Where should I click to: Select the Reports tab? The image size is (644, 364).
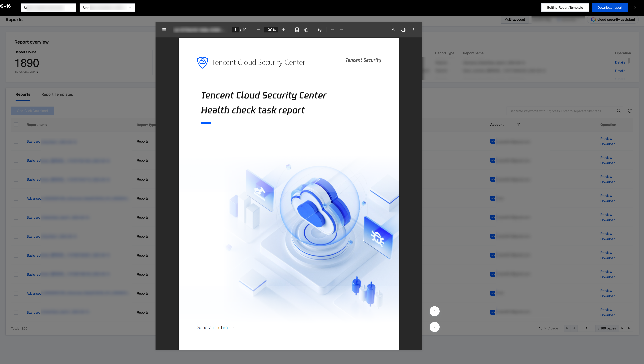coord(23,94)
